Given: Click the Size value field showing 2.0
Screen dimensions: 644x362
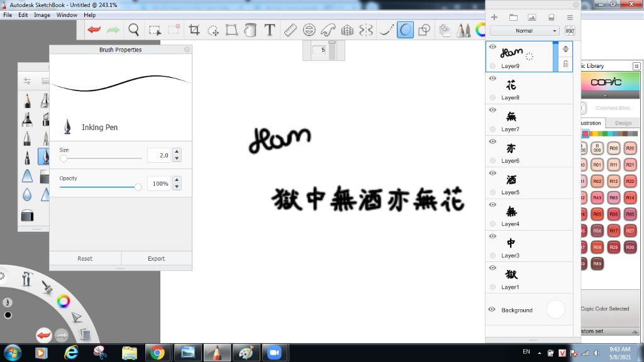Looking at the screenshot, I should tap(159, 155).
